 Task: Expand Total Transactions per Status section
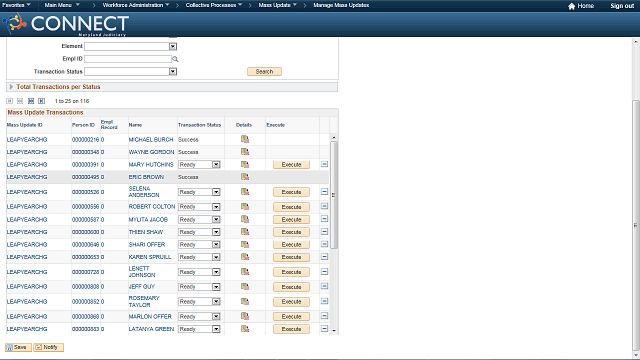pyautogui.click(x=11, y=87)
